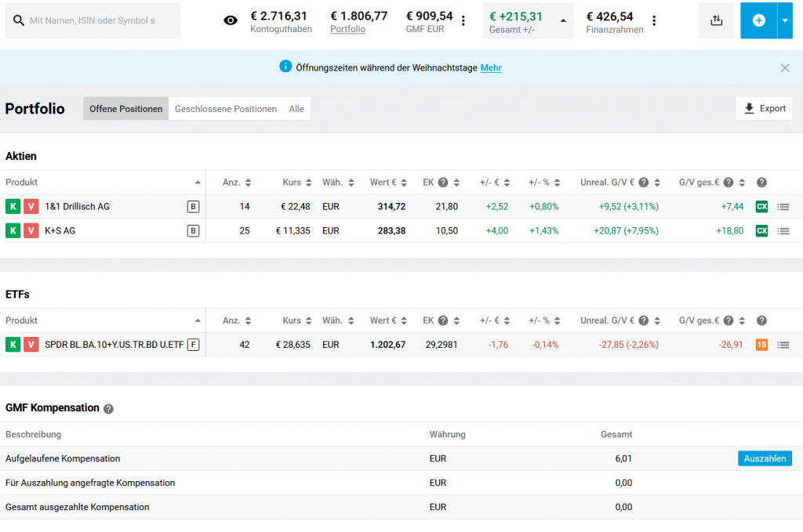
Task: Click the blue plus button in header
Action: coord(758,20)
